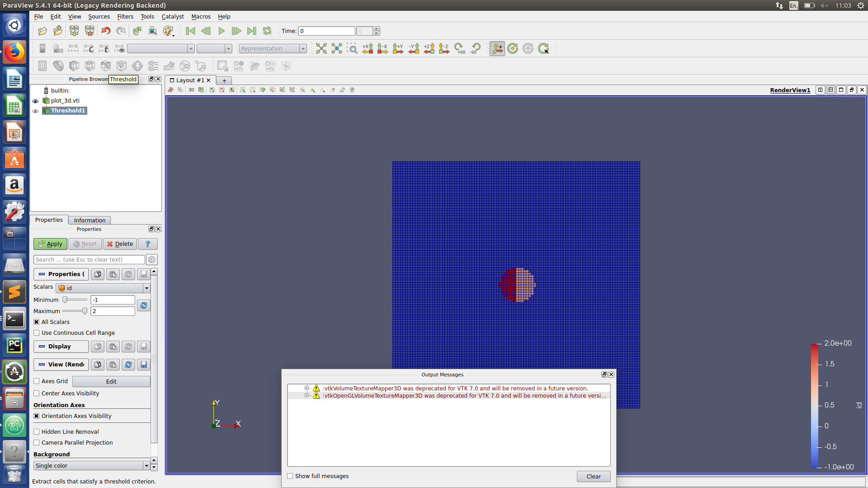Click the Connect to server icon
The width and height of the screenshot is (868, 488).
[74, 31]
